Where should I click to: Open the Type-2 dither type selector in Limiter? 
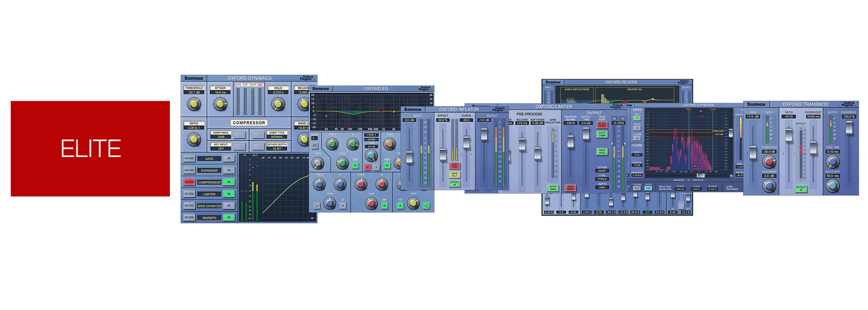pyautogui.click(x=602, y=179)
